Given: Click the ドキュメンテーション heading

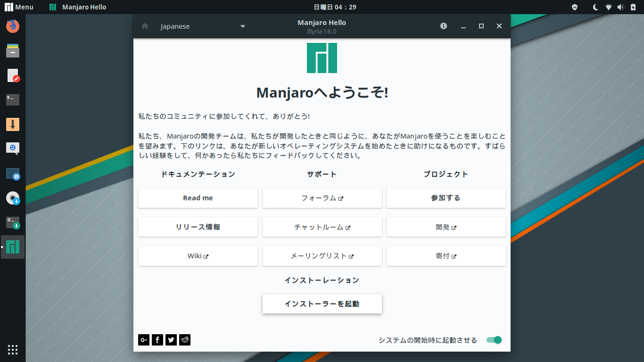Looking at the screenshot, I should (198, 174).
